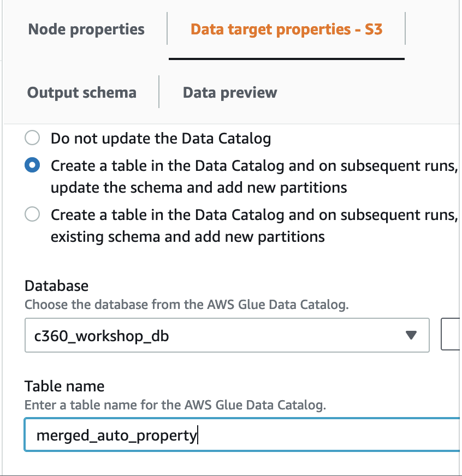Select the Data target properties - S3 tab

point(286,29)
